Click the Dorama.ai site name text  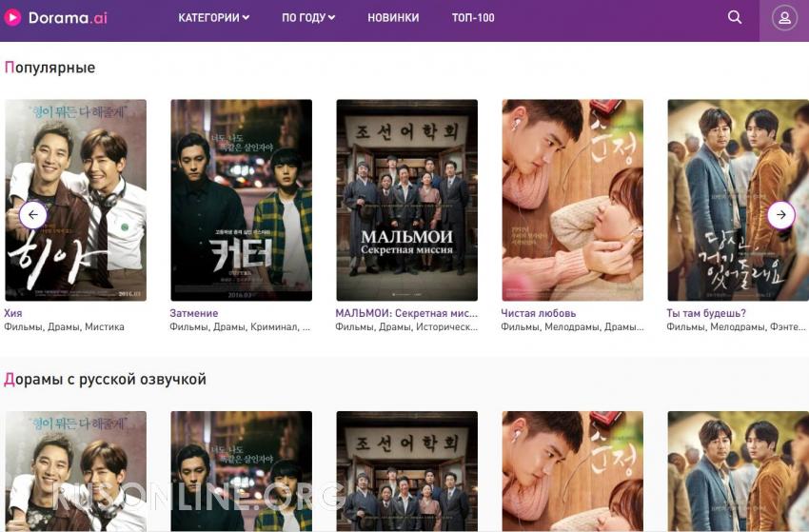point(68,17)
